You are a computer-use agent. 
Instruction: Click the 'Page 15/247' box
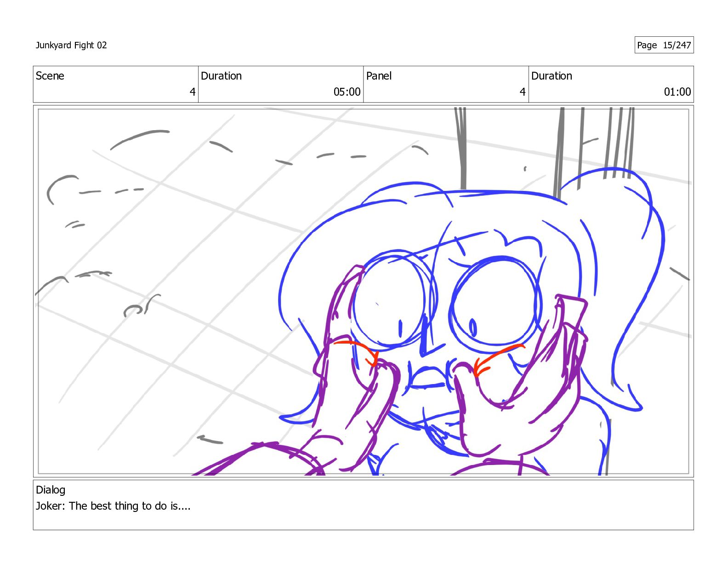(664, 45)
